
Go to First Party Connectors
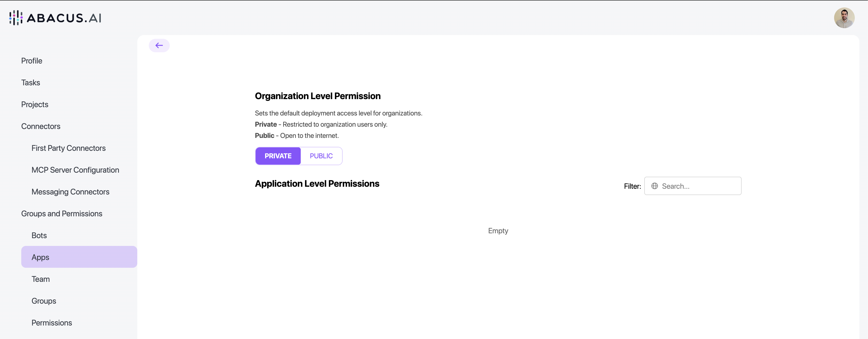pyautogui.click(x=68, y=148)
